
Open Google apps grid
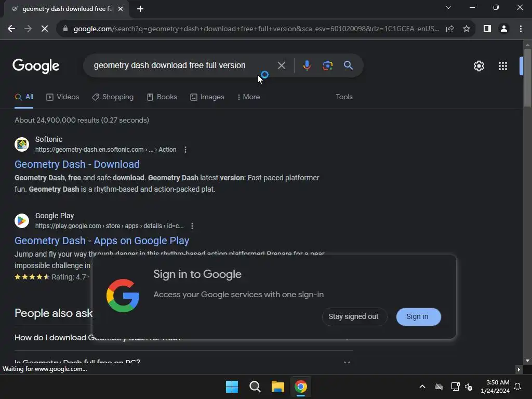[x=503, y=66]
